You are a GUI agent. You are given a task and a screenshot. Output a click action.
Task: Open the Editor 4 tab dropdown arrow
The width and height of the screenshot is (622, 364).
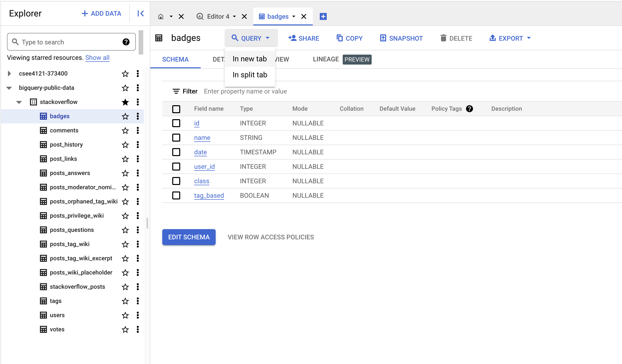coord(234,16)
